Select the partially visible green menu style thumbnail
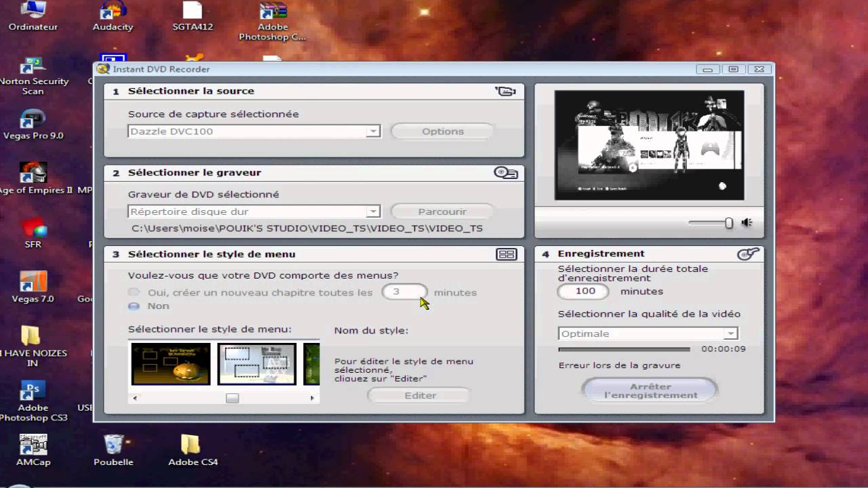This screenshot has width=868, height=488. tap(311, 363)
